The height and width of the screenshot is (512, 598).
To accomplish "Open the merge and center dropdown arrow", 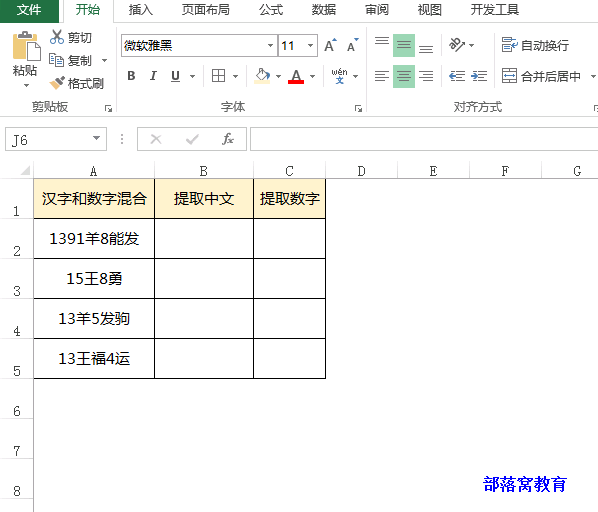I will [x=593, y=76].
